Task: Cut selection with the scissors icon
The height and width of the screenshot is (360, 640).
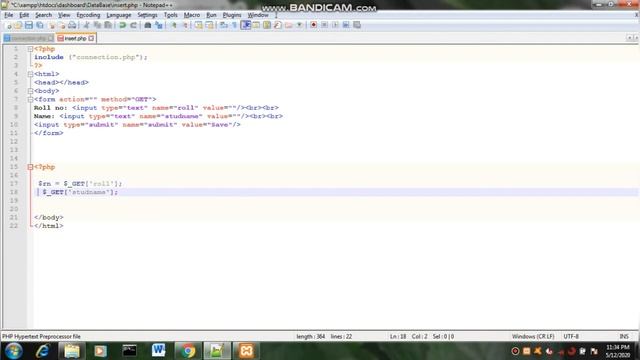Action: tap(86, 25)
